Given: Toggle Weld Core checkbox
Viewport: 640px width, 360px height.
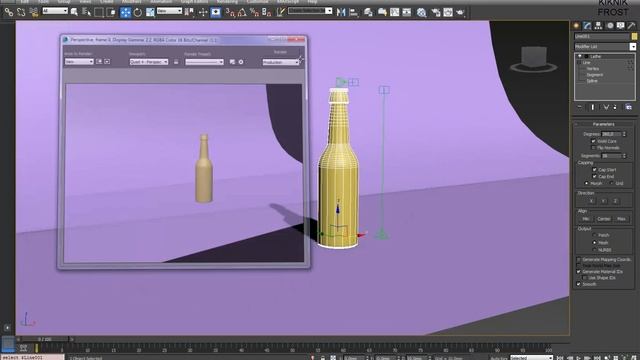Looking at the screenshot, I should (593, 141).
